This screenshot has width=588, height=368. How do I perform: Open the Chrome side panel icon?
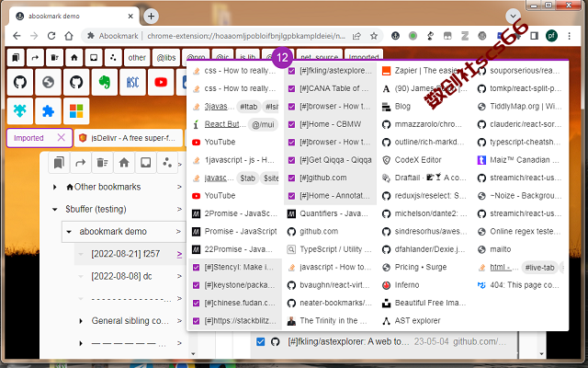[x=534, y=36]
